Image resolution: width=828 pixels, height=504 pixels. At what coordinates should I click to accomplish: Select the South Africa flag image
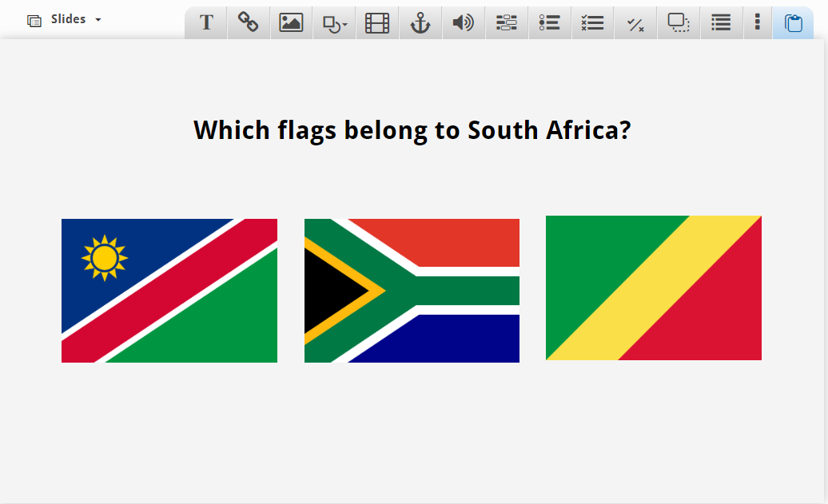(412, 291)
